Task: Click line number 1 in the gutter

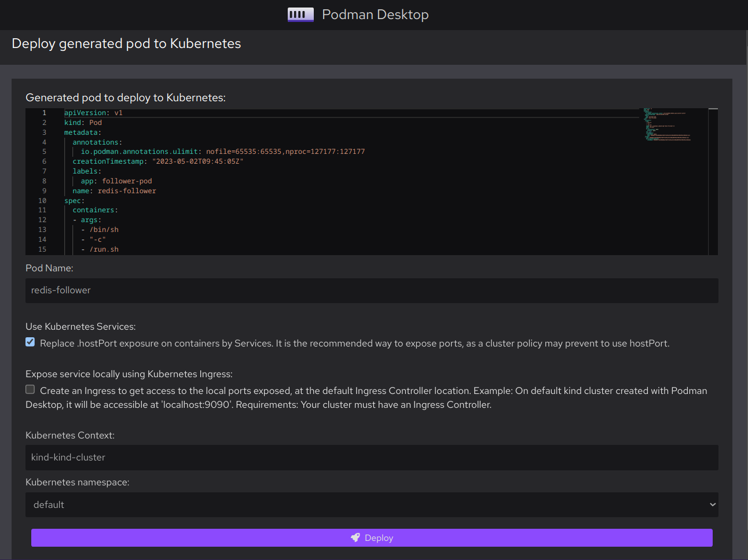Action: coord(44,113)
